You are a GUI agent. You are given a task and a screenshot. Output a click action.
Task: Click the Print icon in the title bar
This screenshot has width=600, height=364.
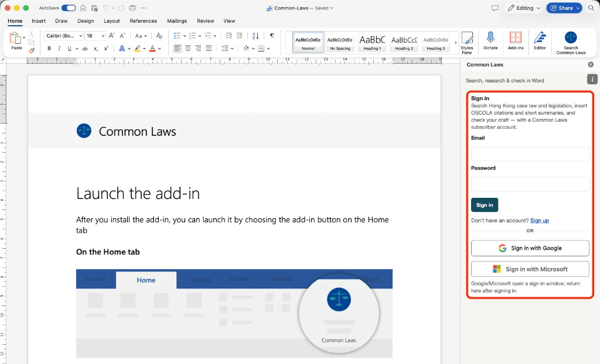132,8
